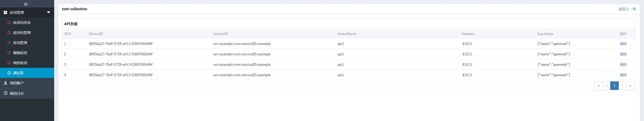The image size is (644, 121).
Task: Click api1 in row 3
Action: coord(341,64)
